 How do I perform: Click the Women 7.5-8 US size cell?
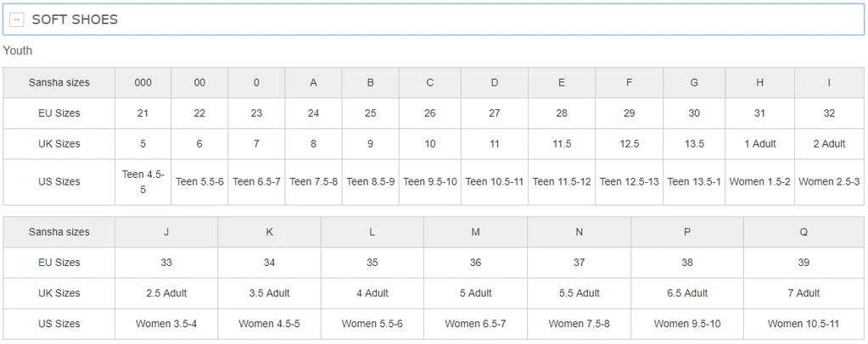[578, 324]
